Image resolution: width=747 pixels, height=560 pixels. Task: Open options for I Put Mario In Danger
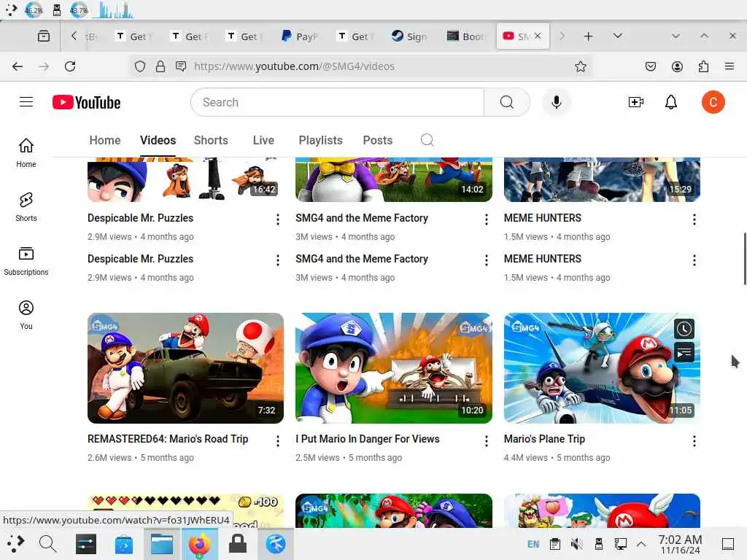pos(486,441)
